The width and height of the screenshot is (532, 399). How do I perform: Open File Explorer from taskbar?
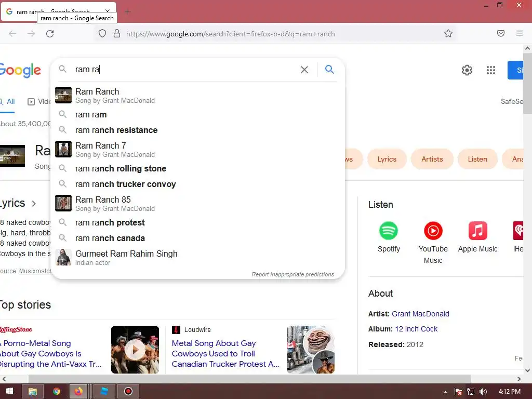[x=33, y=391]
